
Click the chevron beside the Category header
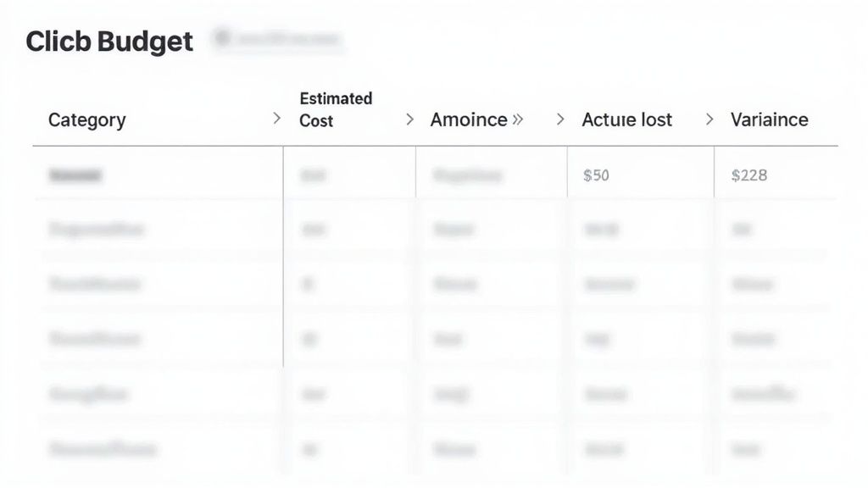(x=276, y=119)
